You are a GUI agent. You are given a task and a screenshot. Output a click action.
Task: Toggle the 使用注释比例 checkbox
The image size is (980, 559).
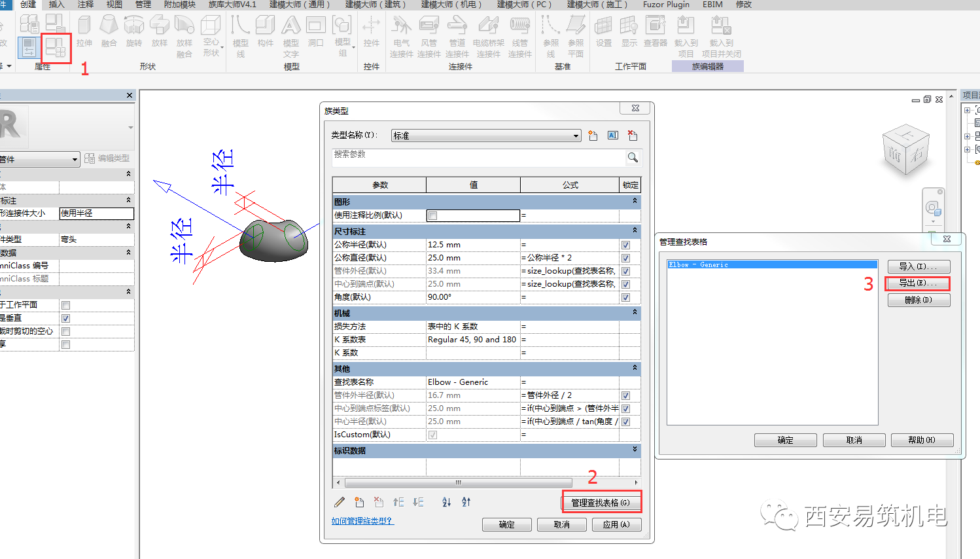click(x=432, y=215)
